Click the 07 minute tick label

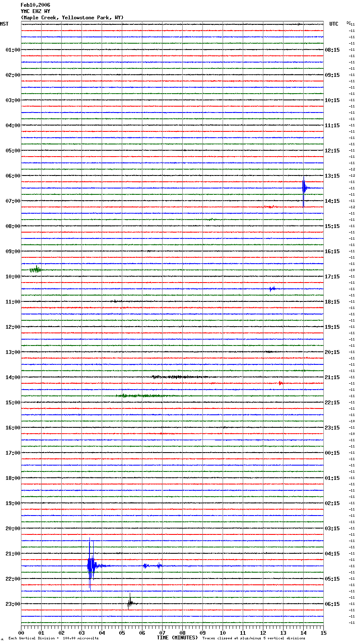(162, 633)
